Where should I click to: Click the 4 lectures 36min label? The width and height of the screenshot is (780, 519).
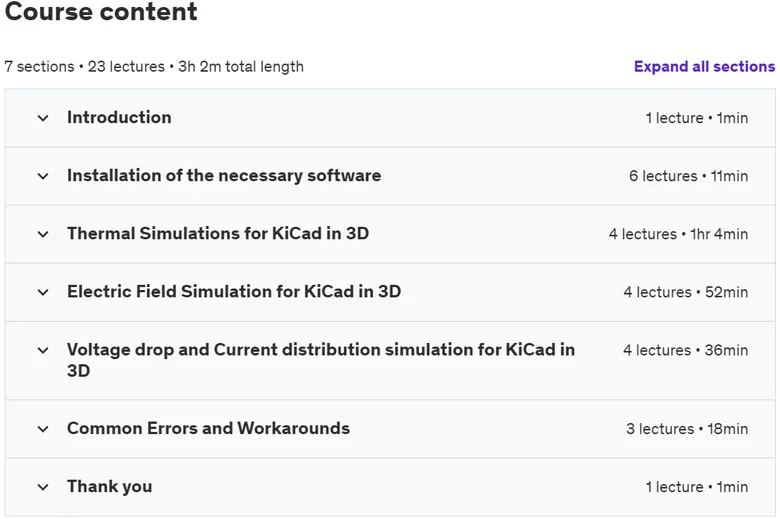685,350
